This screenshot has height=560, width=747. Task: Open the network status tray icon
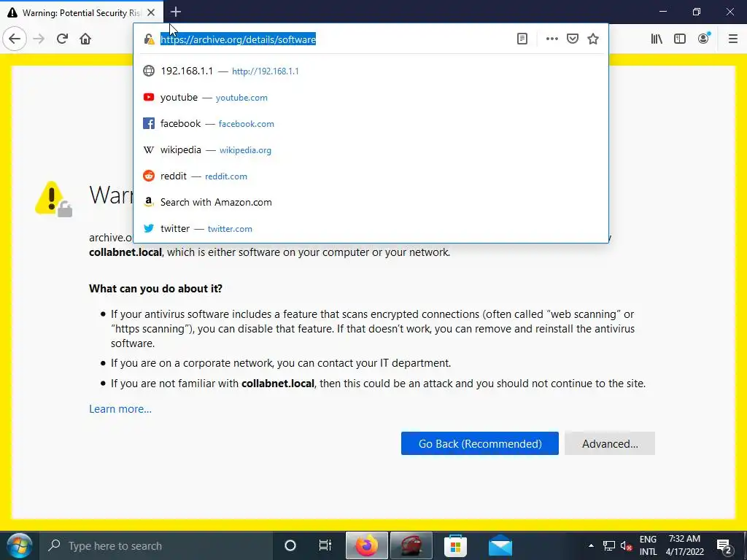pyautogui.click(x=608, y=545)
